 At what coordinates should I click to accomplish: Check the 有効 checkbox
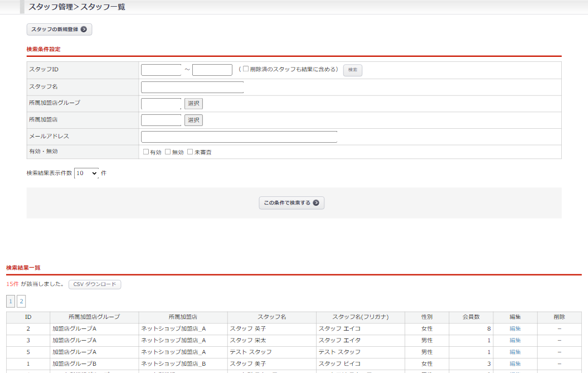tap(146, 152)
